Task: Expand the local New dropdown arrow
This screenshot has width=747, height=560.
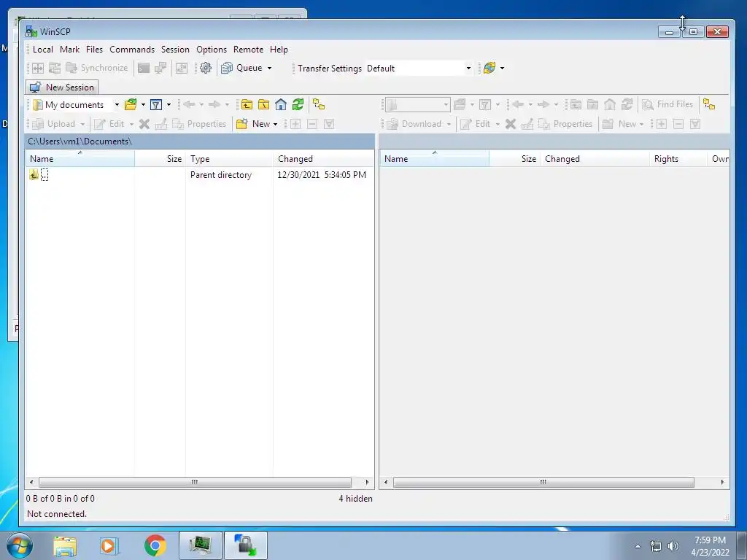Action: [275, 124]
